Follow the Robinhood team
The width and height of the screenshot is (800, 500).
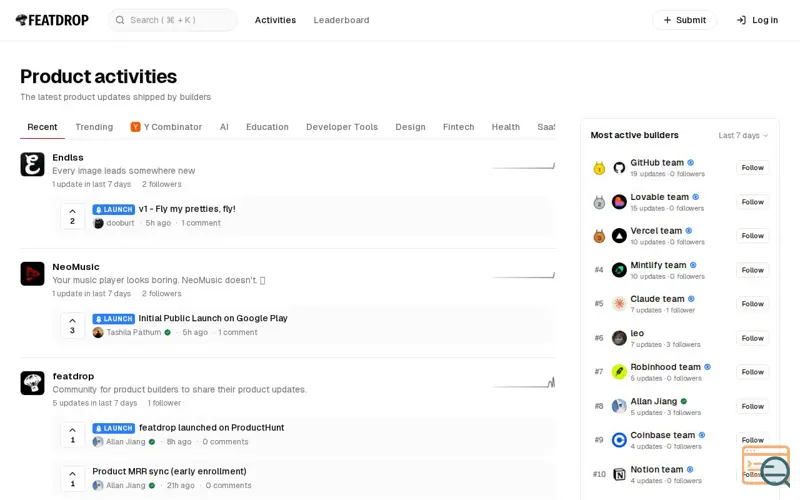pos(753,372)
